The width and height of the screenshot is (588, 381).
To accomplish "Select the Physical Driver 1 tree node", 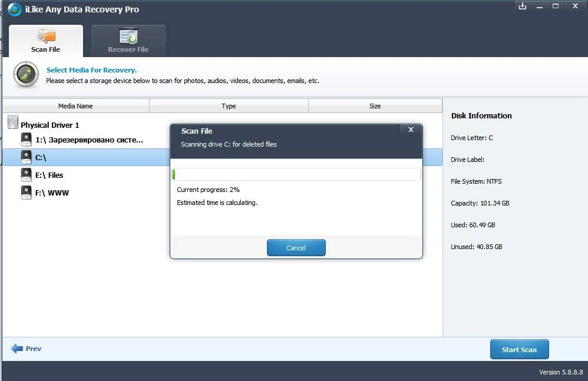I will [50, 125].
